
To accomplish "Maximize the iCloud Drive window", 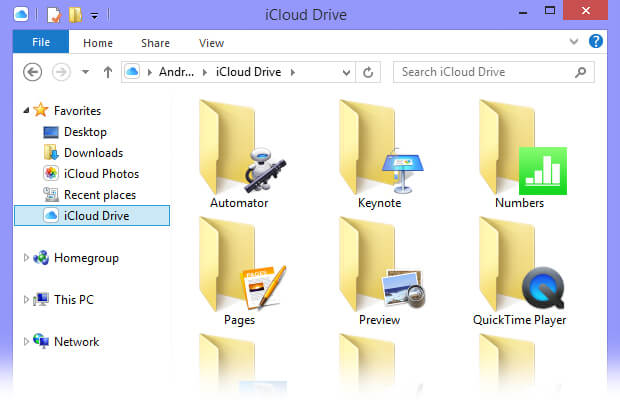I will [550, 11].
